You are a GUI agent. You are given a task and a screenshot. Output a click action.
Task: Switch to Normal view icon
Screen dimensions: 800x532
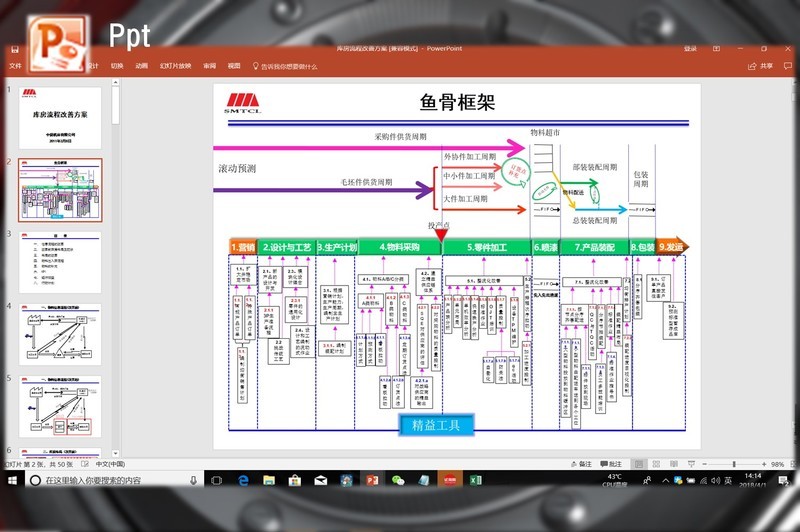coord(638,464)
